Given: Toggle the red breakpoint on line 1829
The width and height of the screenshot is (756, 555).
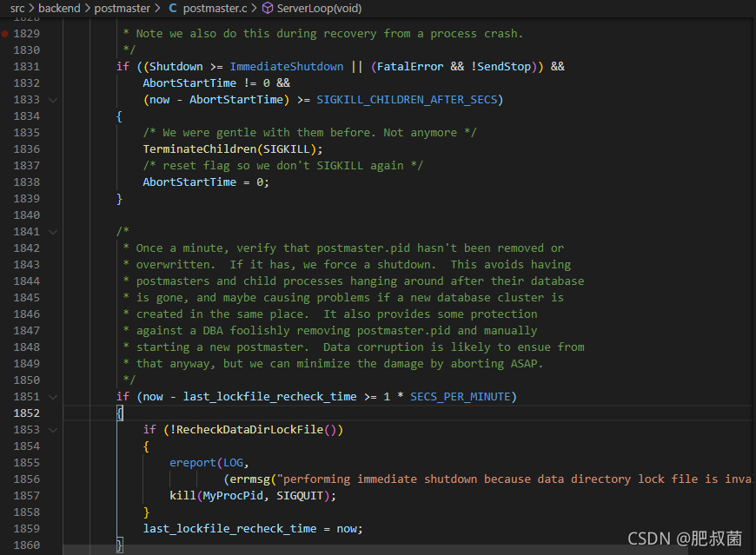Looking at the screenshot, I should click(x=7, y=32).
